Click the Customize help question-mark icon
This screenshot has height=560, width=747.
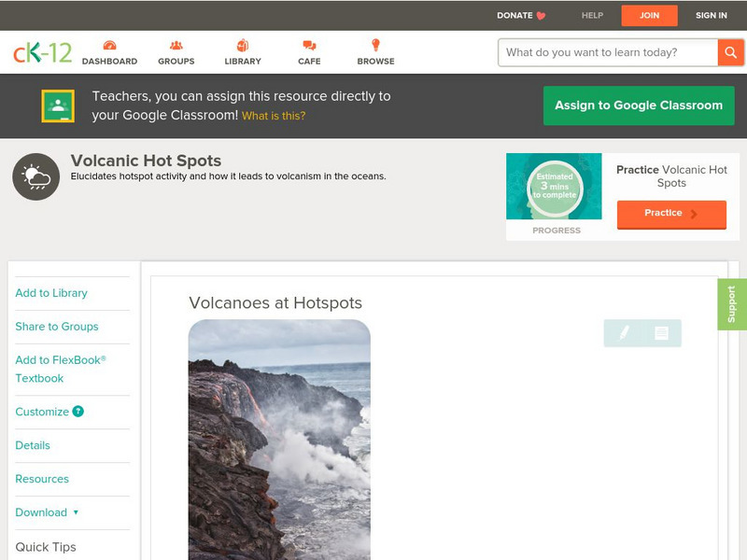click(78, 412)
